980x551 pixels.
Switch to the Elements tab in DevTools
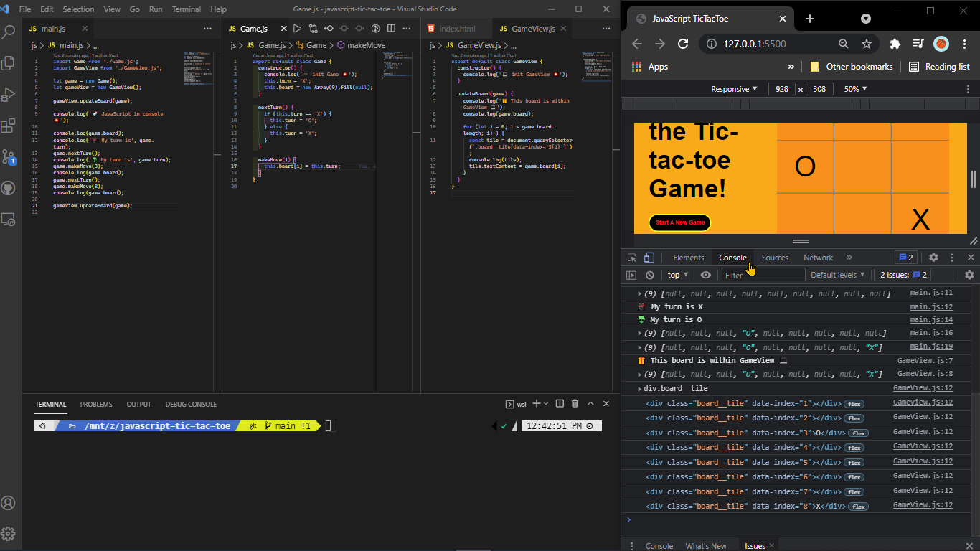point(687,257)
